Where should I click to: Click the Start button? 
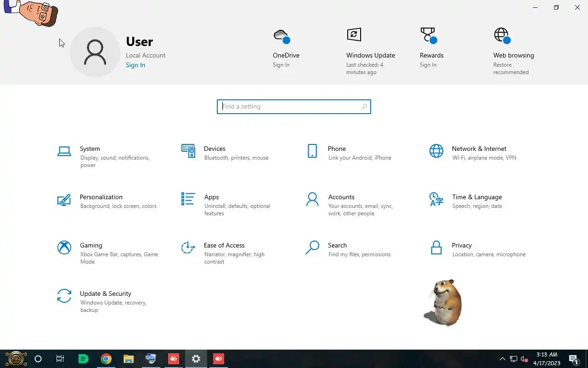click(x=16, y=359)
